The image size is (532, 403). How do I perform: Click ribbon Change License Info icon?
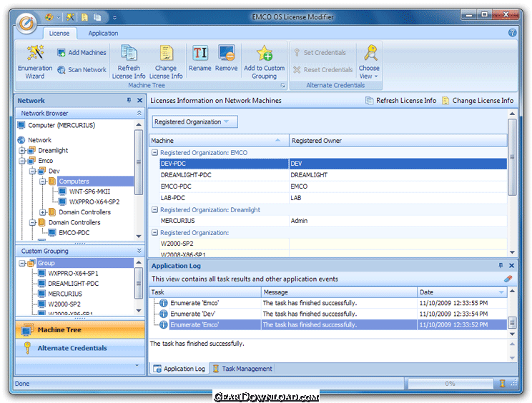[x=166, y=53]
